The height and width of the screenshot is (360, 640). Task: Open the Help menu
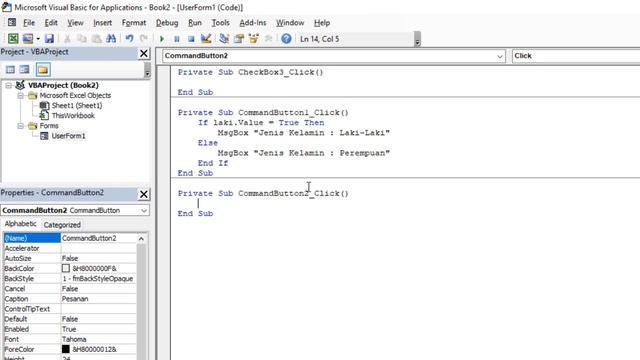coord(322,23)
